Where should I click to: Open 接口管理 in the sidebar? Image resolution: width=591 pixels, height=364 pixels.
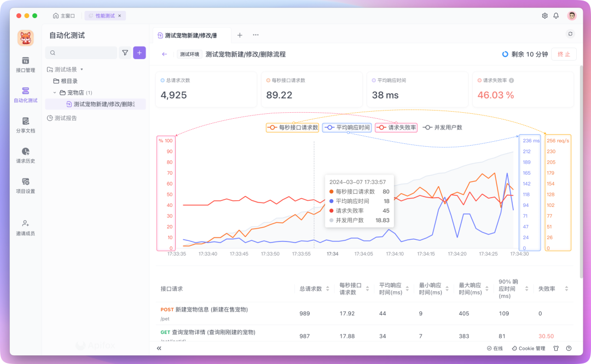25,65
